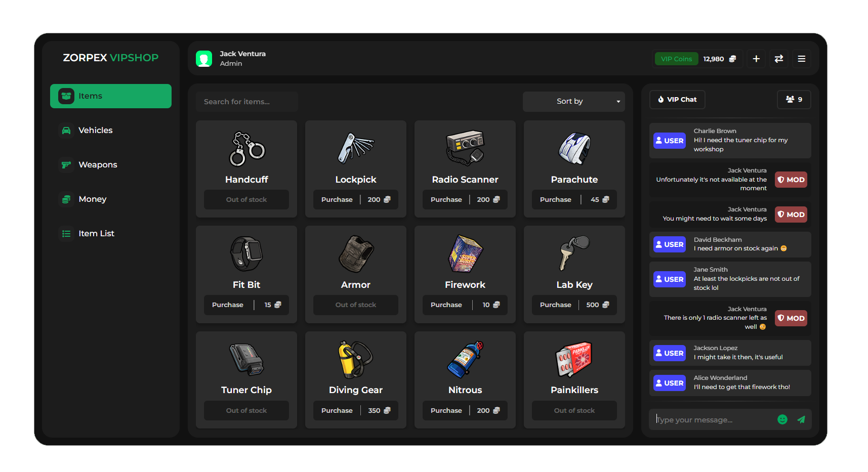Click the Diving Gear tank icon
868x472 pixels.
tap(356, 359)
